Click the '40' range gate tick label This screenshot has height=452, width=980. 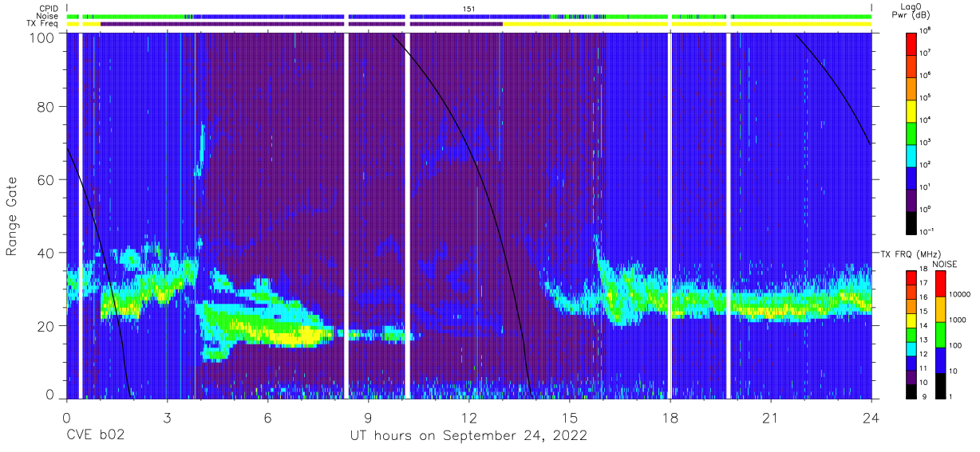(x=46, y=253)
